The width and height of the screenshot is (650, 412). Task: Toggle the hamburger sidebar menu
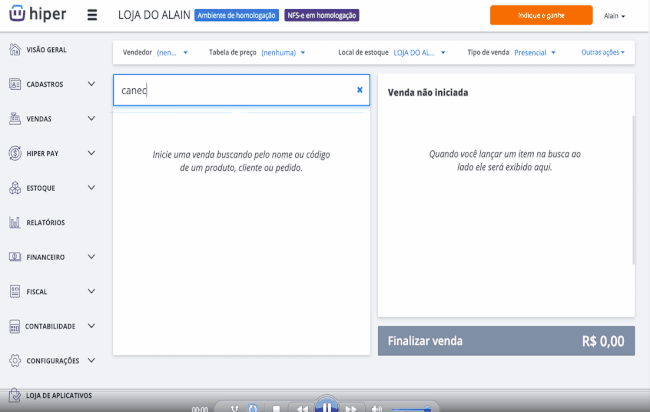[x=92, y=15]
